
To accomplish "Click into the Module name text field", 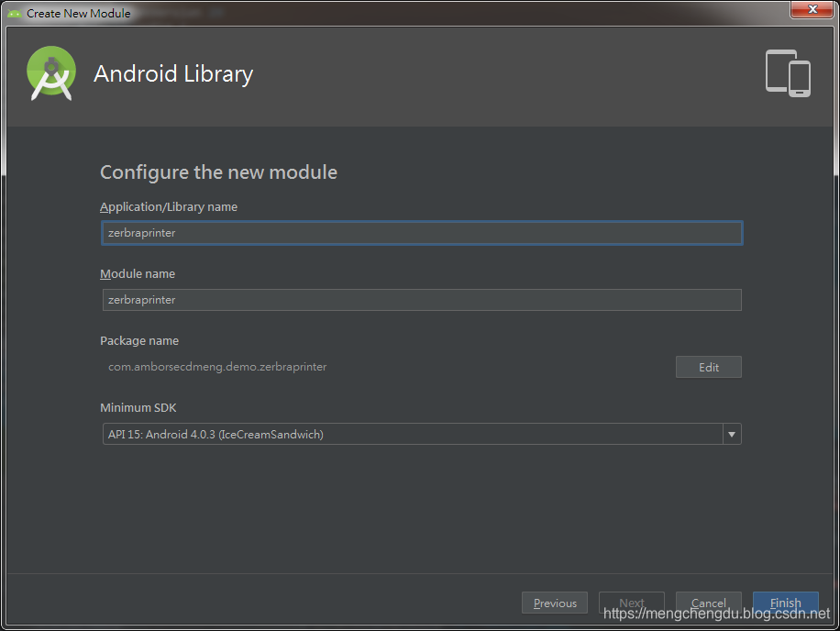I will click(x=422, y=300).
